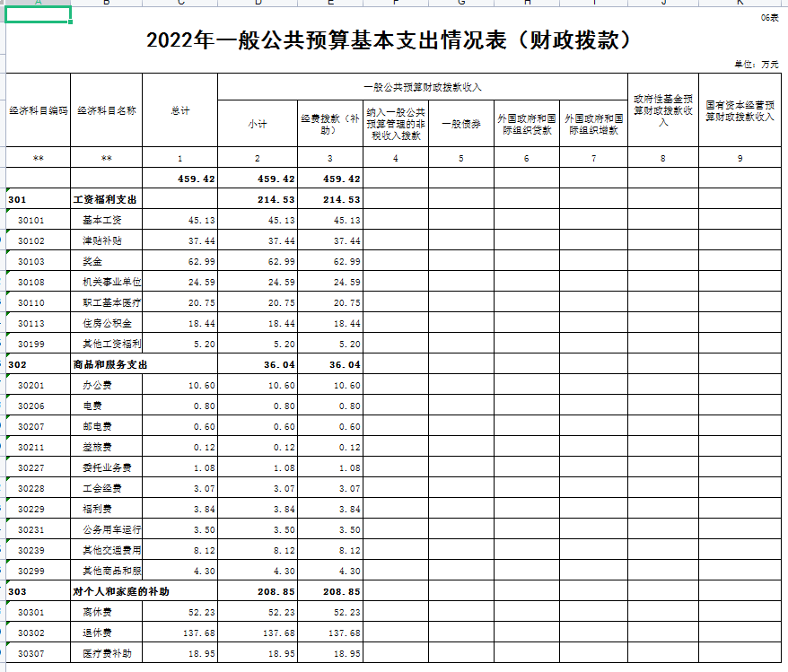
Task: Click the 总计 value 137.68 for 退休费
Action: (179, 633)
